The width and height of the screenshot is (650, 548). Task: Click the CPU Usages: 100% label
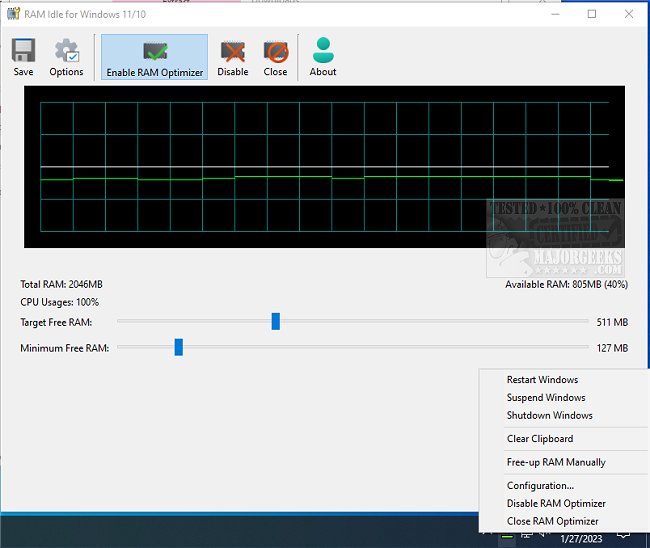(x=60, y=302)
